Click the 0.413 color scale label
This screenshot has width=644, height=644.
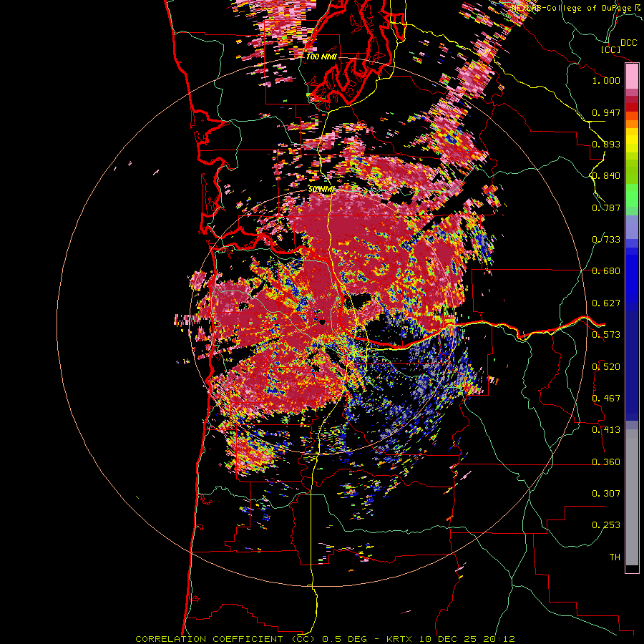pyautogui.click(x=606, y=430)
